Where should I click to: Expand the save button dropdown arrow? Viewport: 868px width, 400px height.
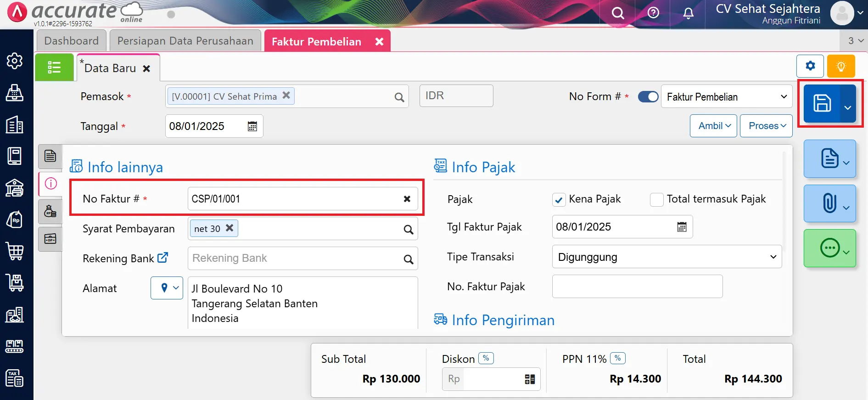848,103
